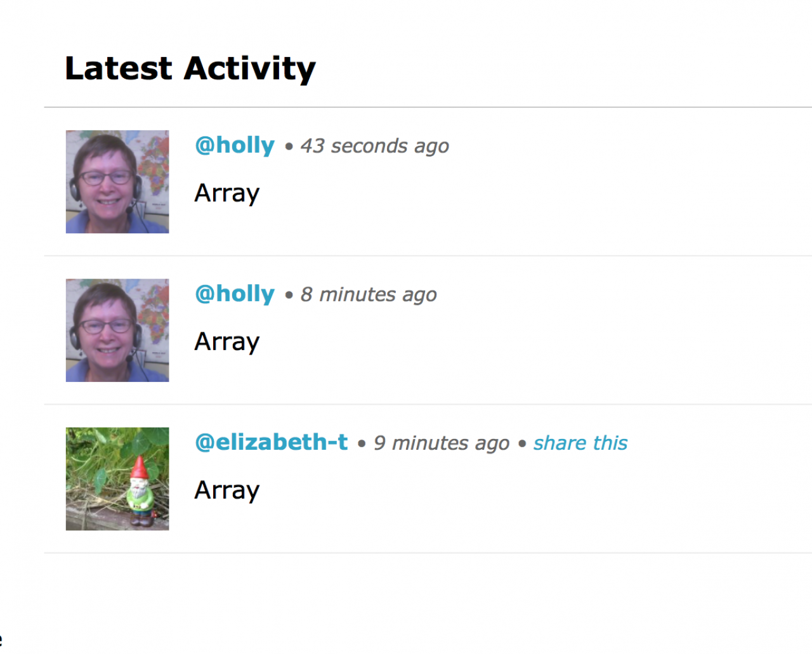The image size is (812, 654).
Task: Click the bullet separator before '9 minutes ago'
Action: 362,444
